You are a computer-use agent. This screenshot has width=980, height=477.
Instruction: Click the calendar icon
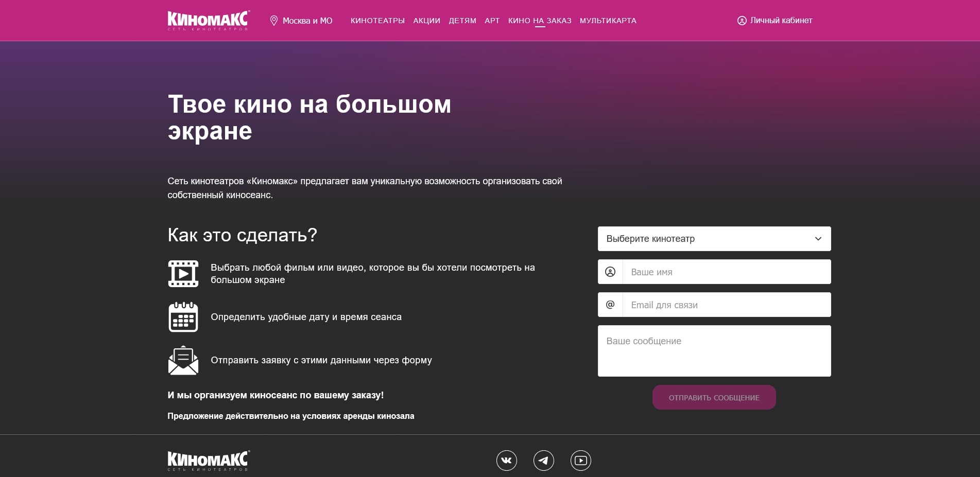click(x=183, y=317)
